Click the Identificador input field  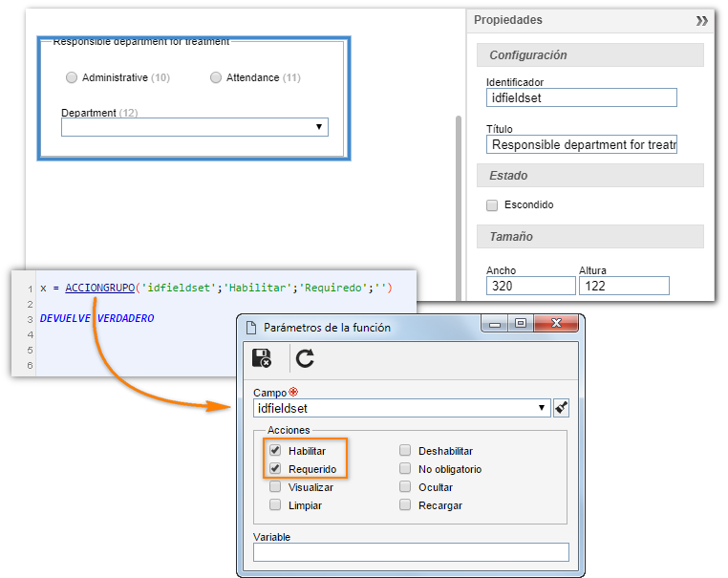point(581,98)
